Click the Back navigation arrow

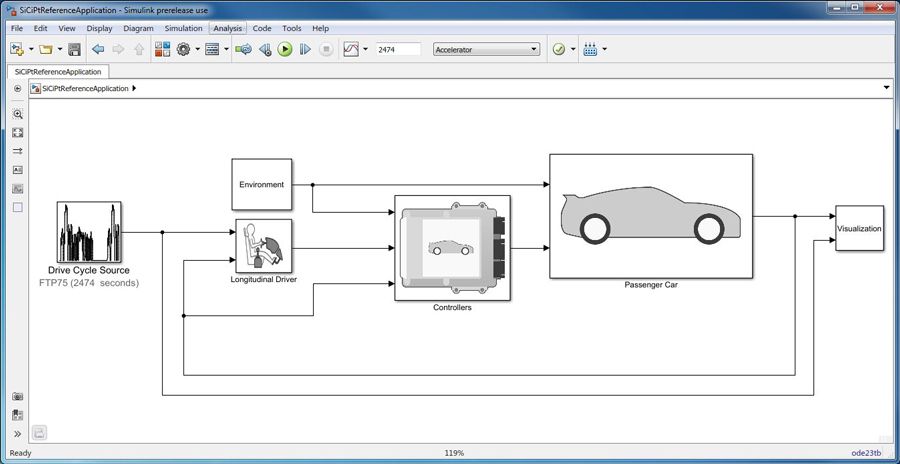pos(98,49)
